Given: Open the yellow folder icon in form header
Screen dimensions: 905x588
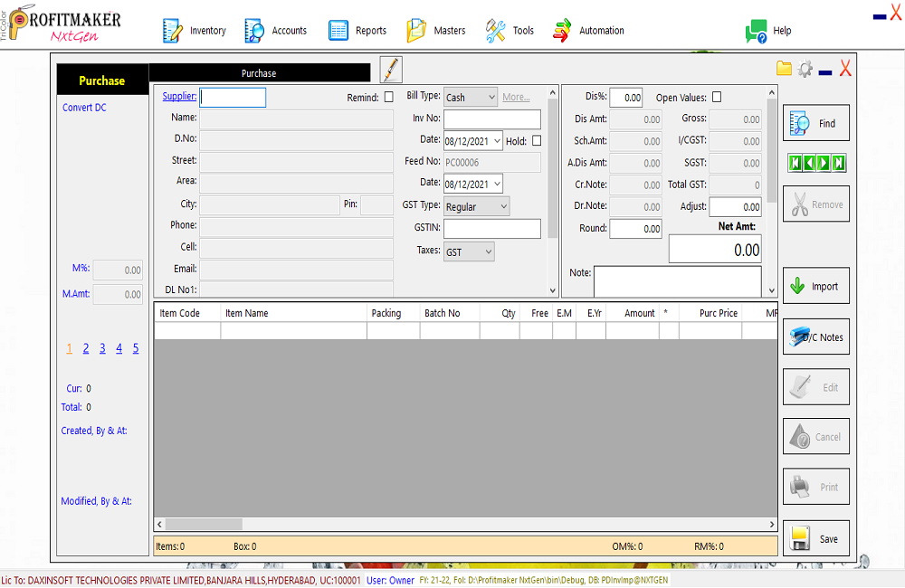Looking at the screenshot, I should tap(784, 69).
